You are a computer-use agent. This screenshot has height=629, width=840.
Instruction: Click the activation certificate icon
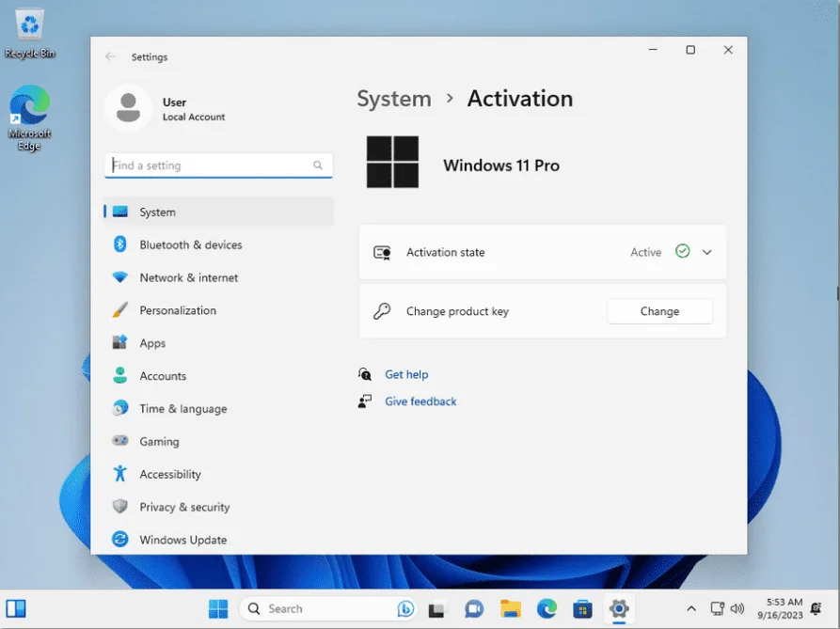pos(382,252)
